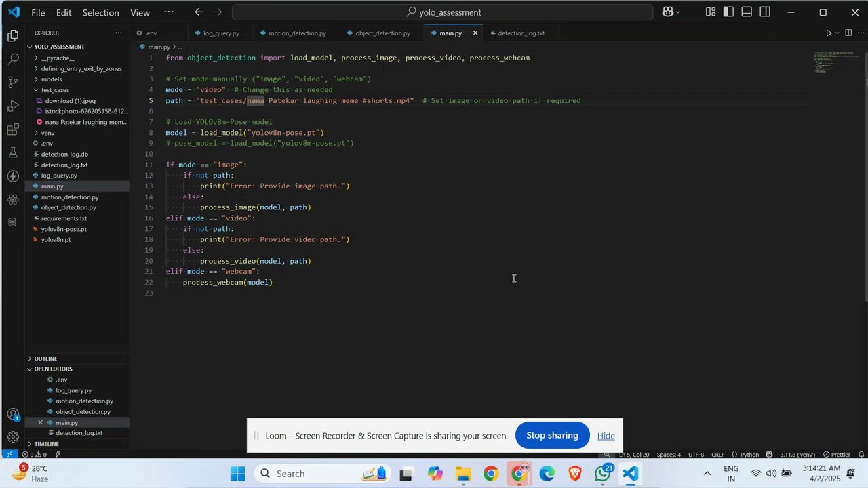Open the Testing flask view
The width and height of the screenshot is (868, 488).
(x=13, y=153)
